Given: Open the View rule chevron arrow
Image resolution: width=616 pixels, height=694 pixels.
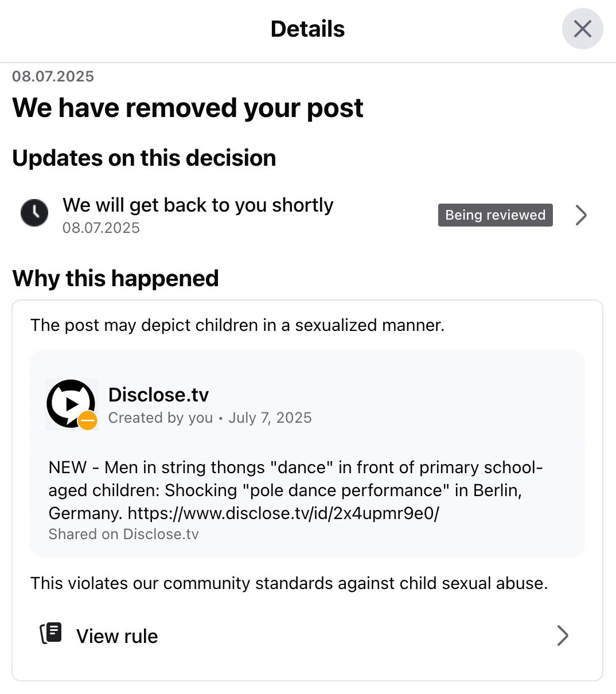Looking at the screenshot, I should [x=563, y=635].
